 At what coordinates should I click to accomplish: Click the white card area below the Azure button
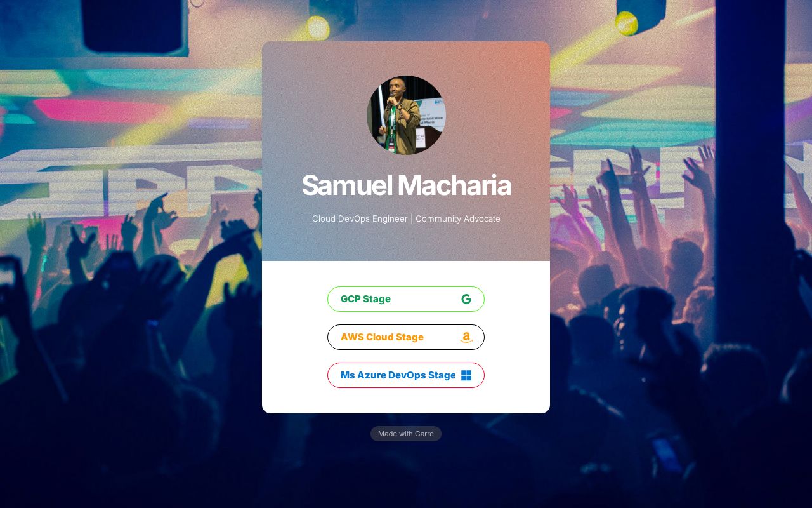[x=406, y=401]
